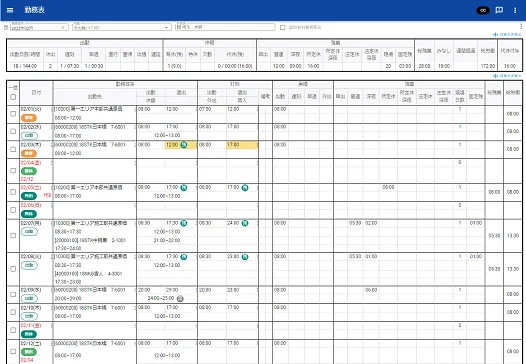Viewport: 526px width, 364px height.
Task: Toggle the select-all checkbox in table header
Action: point(13,97)
